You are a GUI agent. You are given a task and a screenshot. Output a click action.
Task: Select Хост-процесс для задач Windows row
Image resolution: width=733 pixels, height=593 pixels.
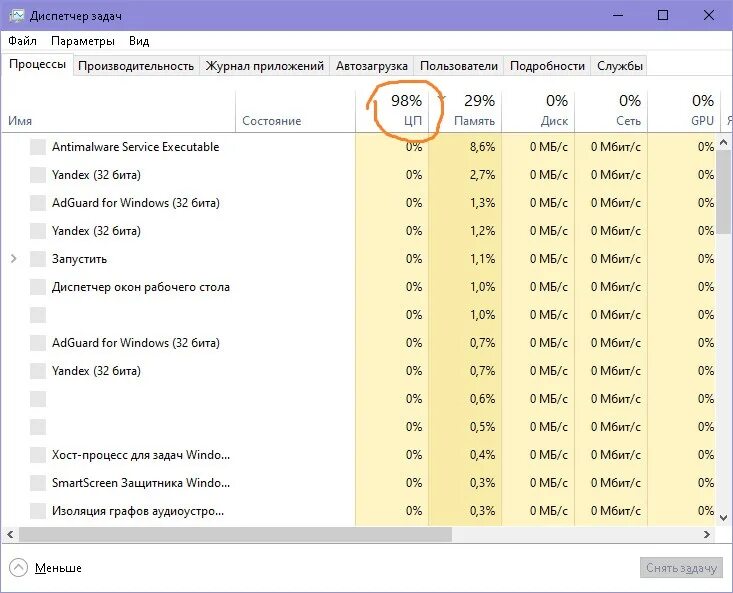click(359, 455)
